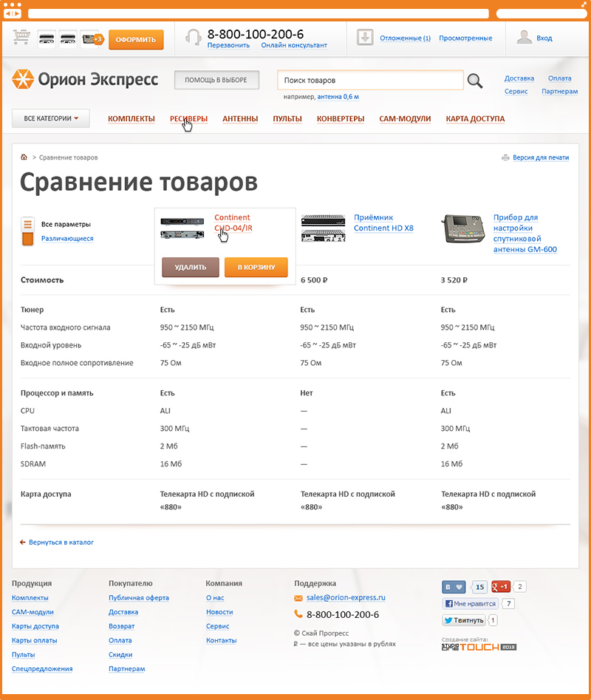Open the shopping cart icon
Screen dimensions: 591x700
point(21,37)
